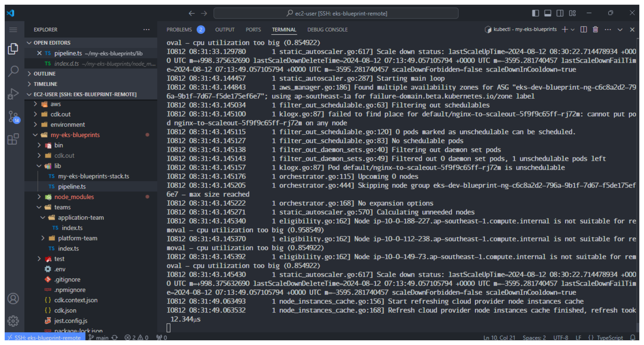Switch to the PROBLEMS tab

[179, 29]
